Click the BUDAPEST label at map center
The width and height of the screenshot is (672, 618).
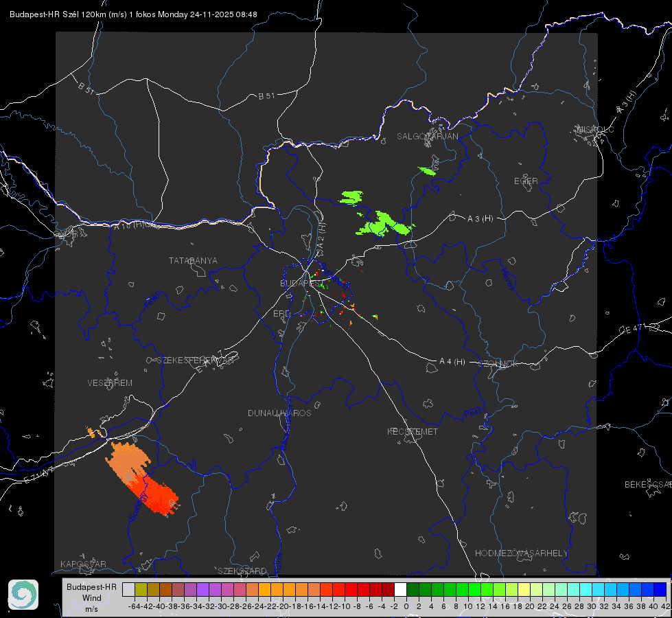(x=301, y=284)
